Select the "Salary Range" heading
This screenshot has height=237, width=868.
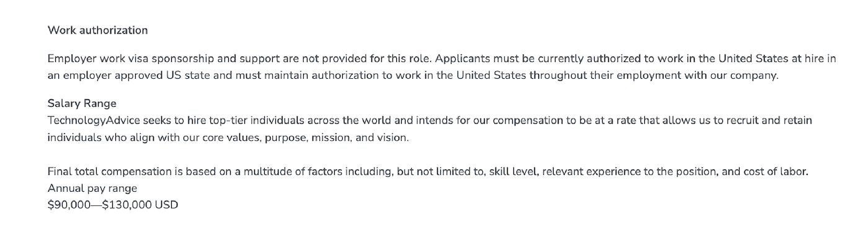pyautogui.click(x=82, y=103)
